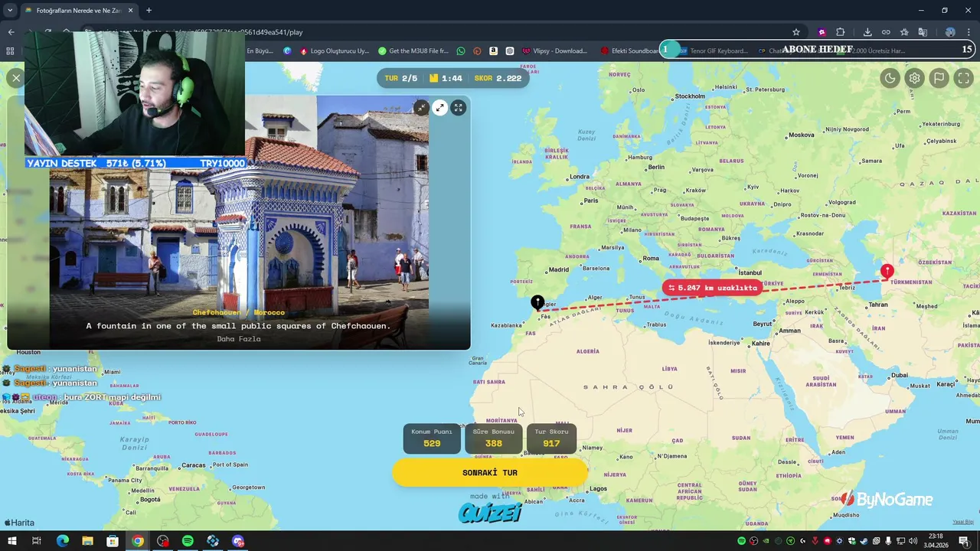Screen dimensions: 980x551
Task: Click the İstanbul label on the map
Action: 750,272
